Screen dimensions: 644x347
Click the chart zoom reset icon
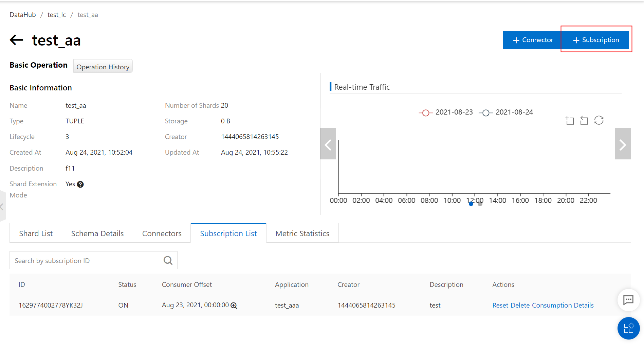point(584,120)
